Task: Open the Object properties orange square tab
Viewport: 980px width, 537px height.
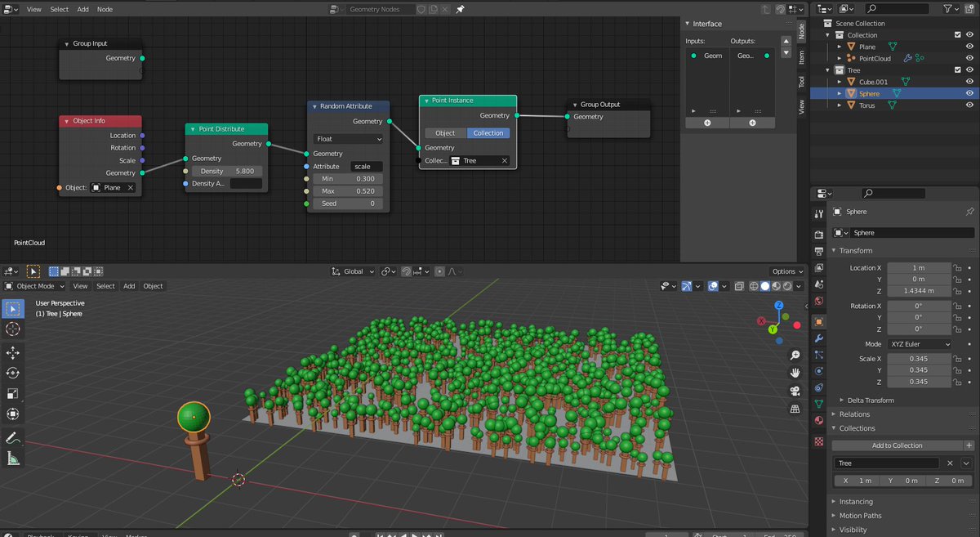Action: (x=819, y=322)
